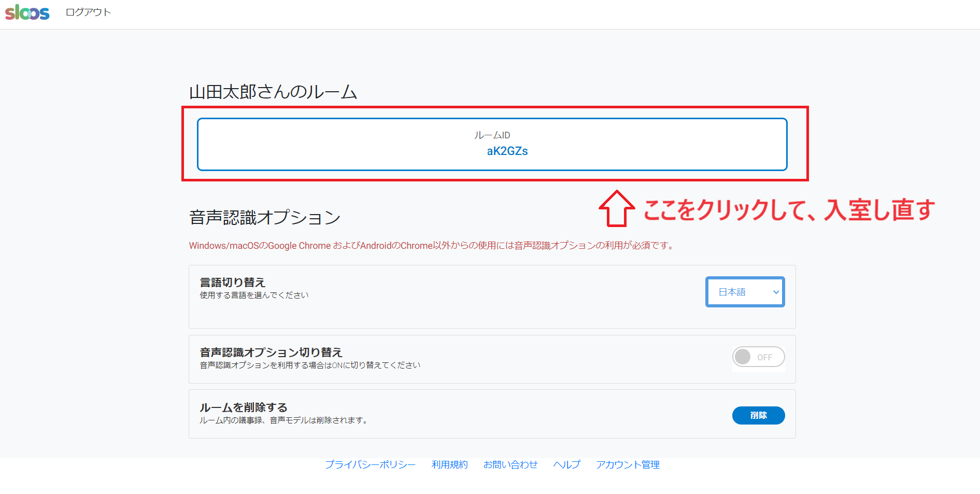
Task: Open the 利用規約 footer link
Action: (x=449, y=464)
